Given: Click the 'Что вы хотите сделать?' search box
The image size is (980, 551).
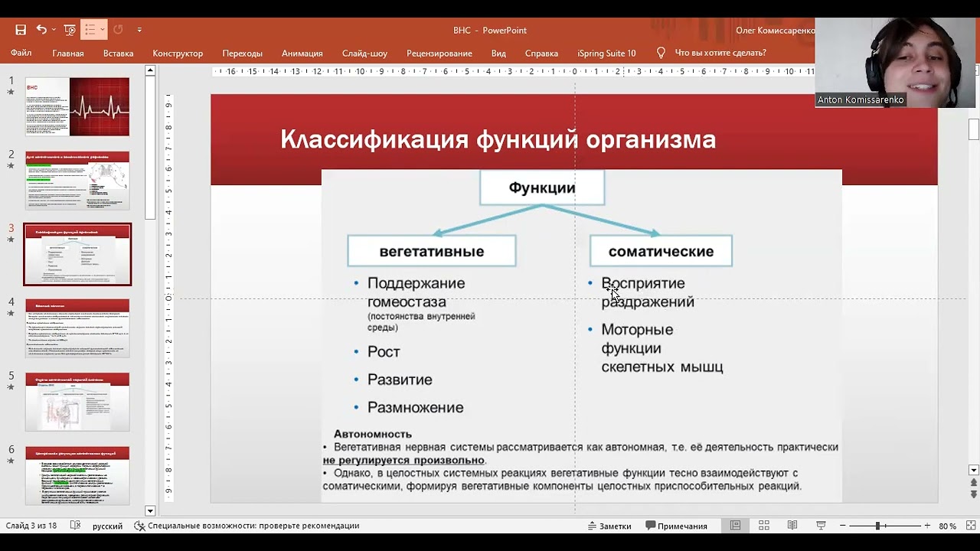Looking at the screenshot, I should tap(720, 54).
